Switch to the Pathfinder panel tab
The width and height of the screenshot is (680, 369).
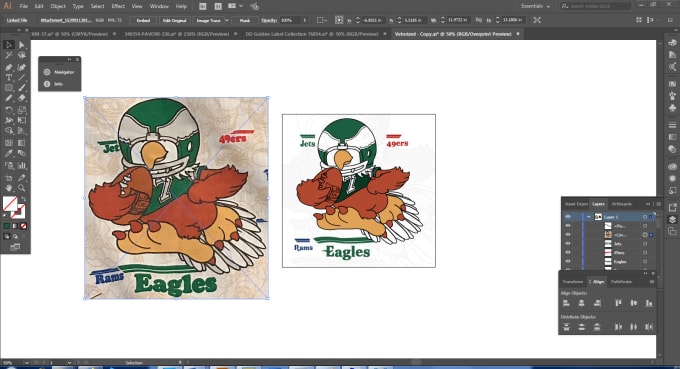621,282
